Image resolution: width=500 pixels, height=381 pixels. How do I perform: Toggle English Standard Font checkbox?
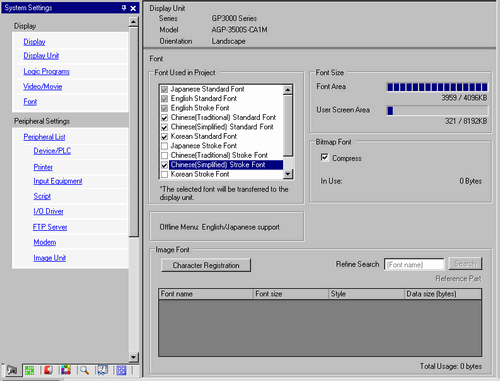[x=164, y=99]
